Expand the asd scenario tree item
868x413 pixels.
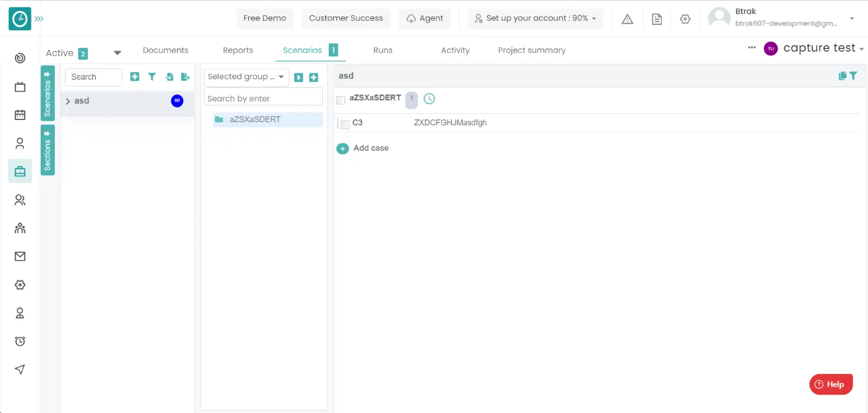pos(68,101)
